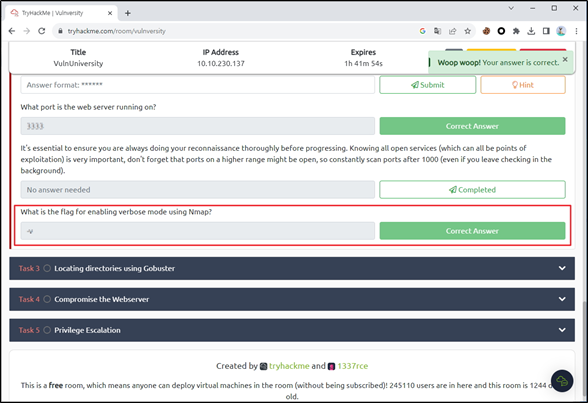588x403 pixels.
Task: Open the Chrome profile avatar
Action: [561, 31]
